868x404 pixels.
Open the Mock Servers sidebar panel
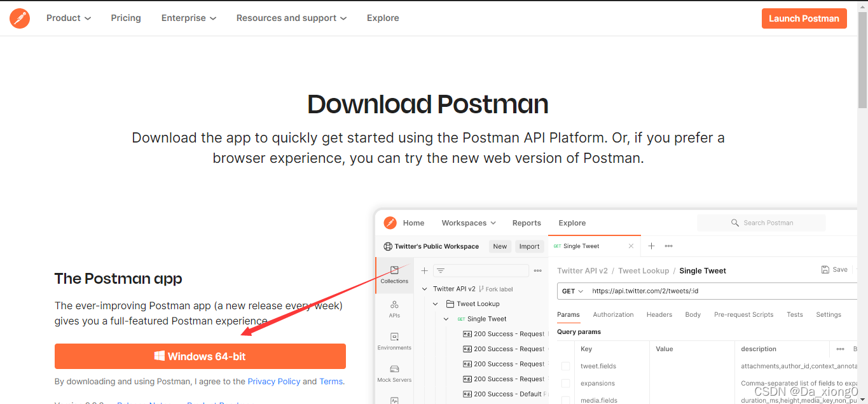(394, 373)
